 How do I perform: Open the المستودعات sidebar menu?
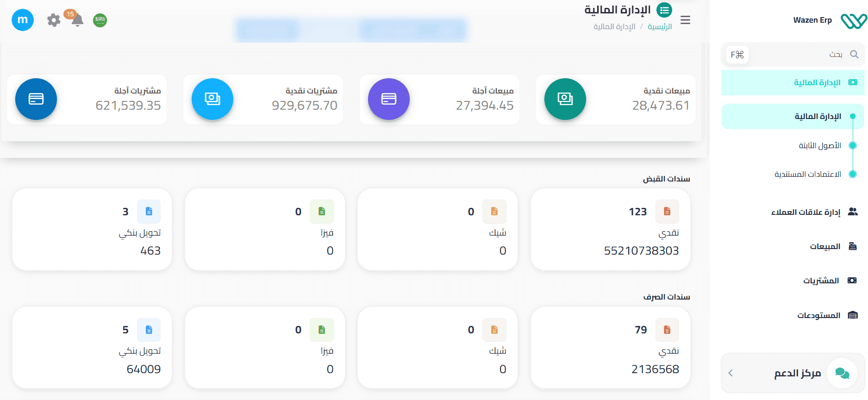click(818, 315)
